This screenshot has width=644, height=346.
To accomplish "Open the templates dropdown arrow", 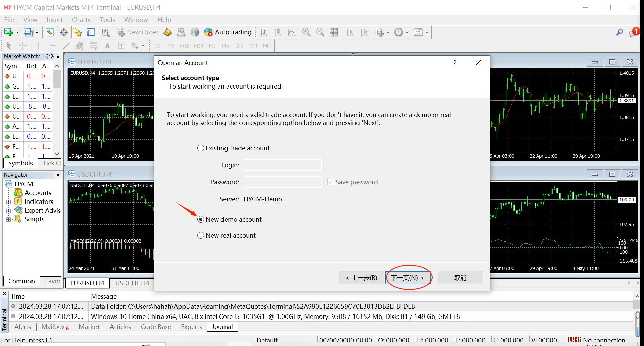I will pyautogui.click(x=427, y=32).
